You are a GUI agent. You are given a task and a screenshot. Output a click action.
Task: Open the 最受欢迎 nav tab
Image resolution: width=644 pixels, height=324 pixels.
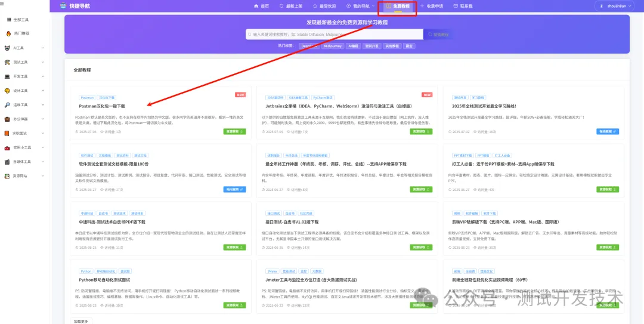tap(324, 6)
